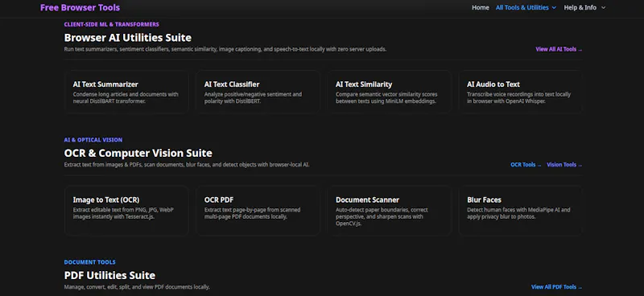Expand the Help & Info chevron
Screen dimensions: 644x296
pos(603,8)
